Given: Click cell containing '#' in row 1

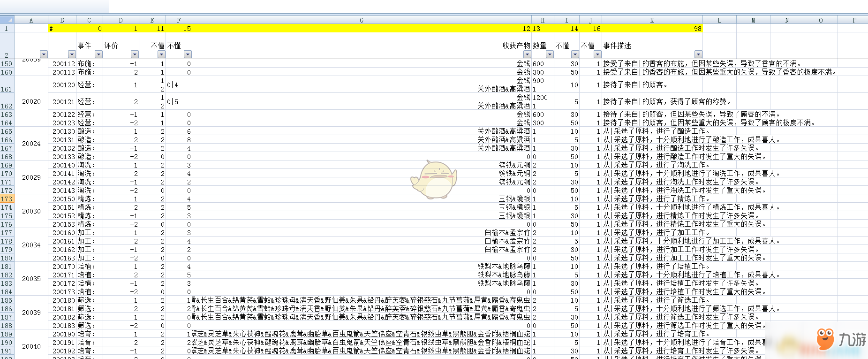Looking at the screenshot, I should [62, 29].
